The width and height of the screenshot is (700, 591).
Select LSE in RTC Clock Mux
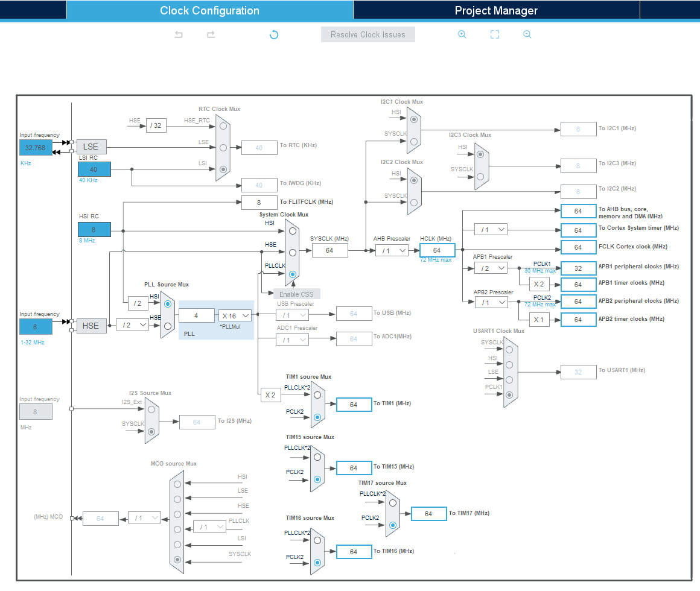click(x=223, y=148)
